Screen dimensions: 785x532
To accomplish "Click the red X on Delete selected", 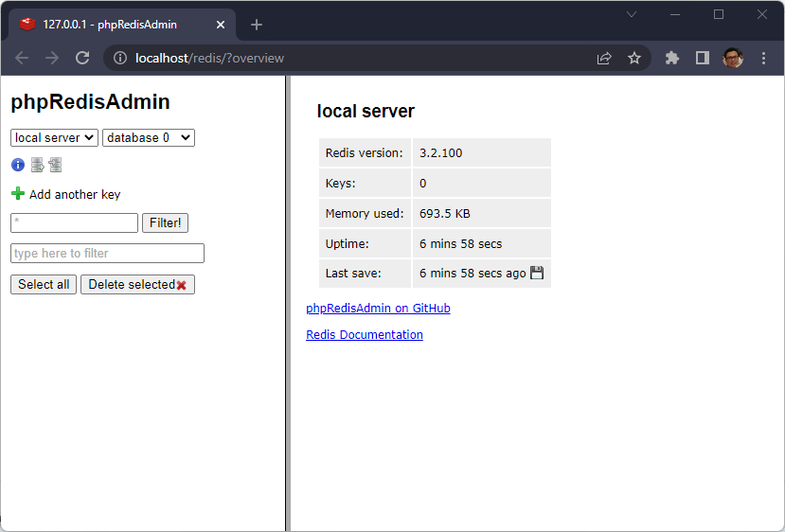I will 181,285.
